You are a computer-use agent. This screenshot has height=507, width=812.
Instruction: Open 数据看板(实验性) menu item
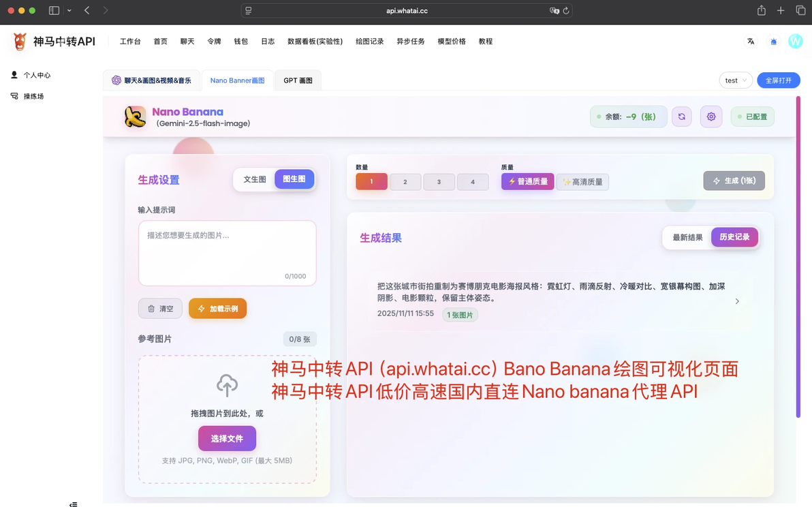click(315, 42)
